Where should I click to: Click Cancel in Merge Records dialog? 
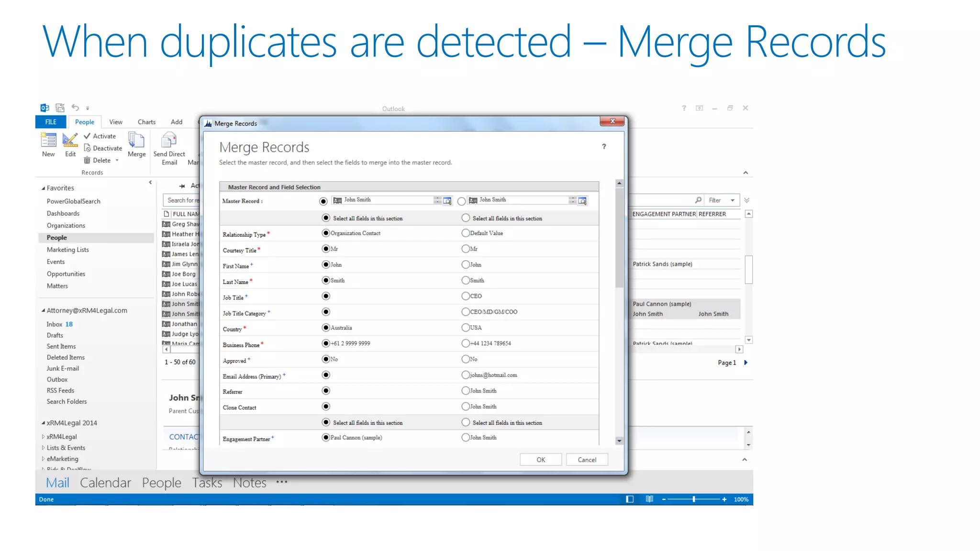[587, 460]
